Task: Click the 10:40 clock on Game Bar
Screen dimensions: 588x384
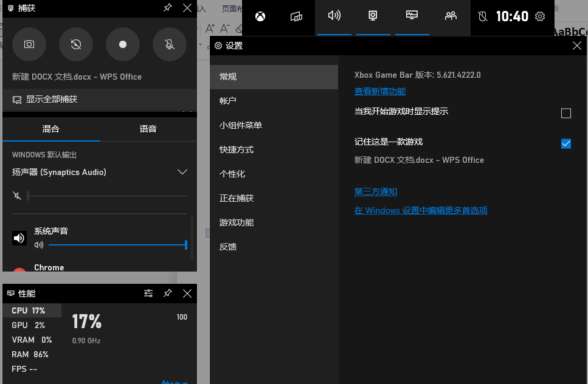Action: pyautogui.click(x=512, y=16)
